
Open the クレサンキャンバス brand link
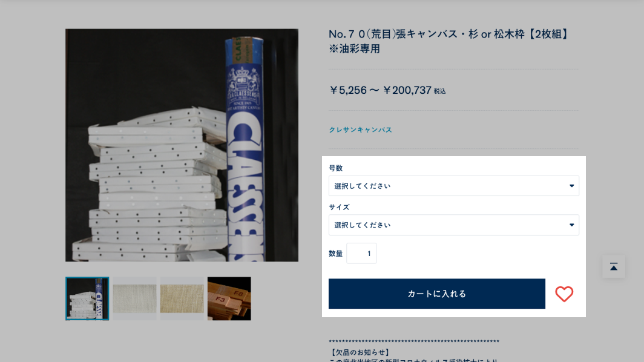360,130
